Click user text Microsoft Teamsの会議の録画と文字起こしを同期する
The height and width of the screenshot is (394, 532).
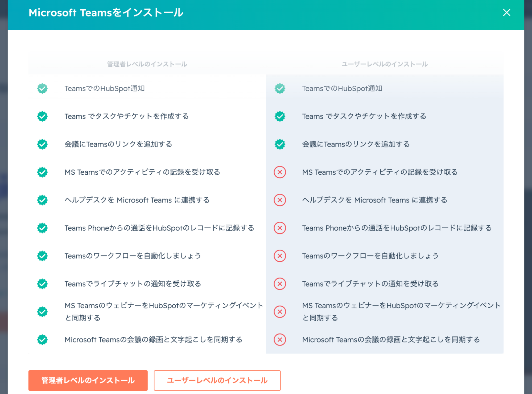coord(391,340)
